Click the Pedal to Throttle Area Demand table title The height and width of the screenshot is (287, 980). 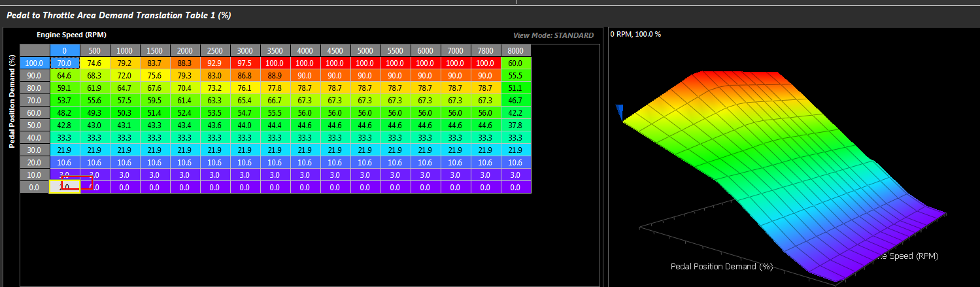(x=118, y=14)
